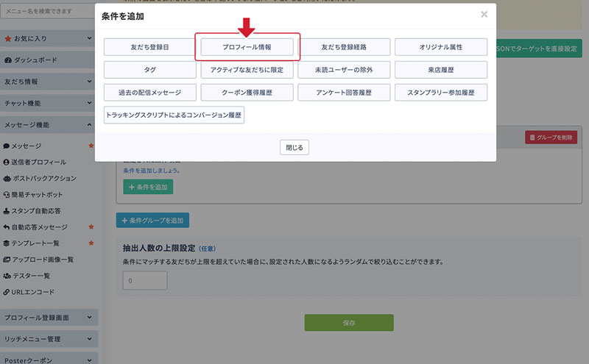Click the 抽出人数の上限 number field

(x=145, y=280)
